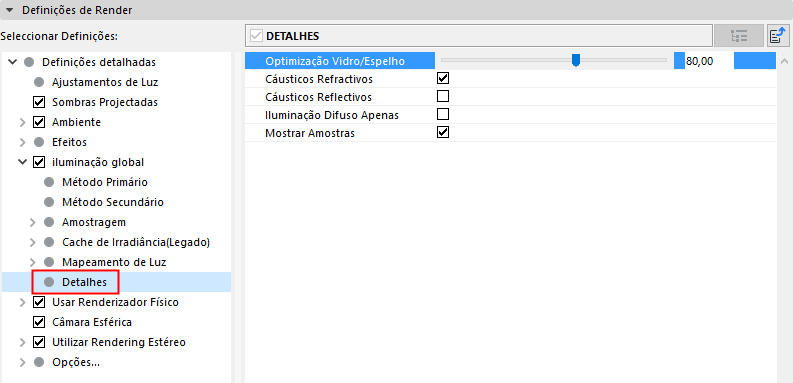Expand the Opções... tree node
Viewport: 793px width, 383px height.
pos(22,362)
